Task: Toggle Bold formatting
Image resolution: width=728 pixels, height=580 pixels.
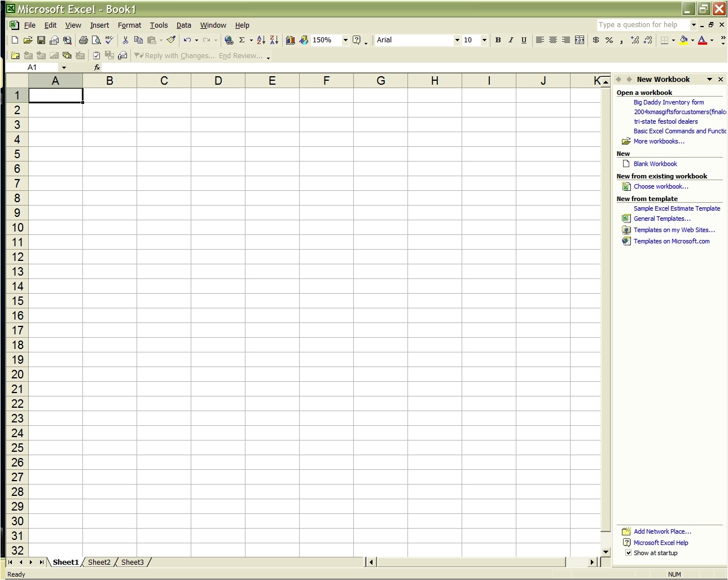Action: [x=498, y=40]
